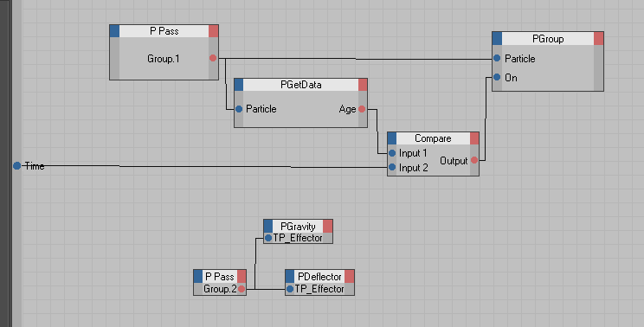Click the TP_Effector port on PDeflector node
The image size is (644, 327).
290,289
